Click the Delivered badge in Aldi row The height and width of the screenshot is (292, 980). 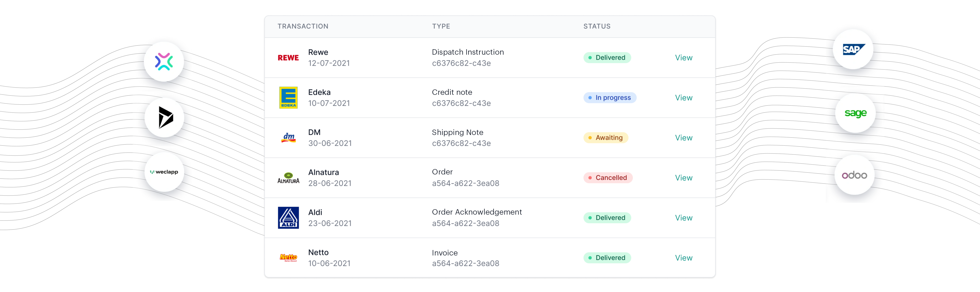(x=607, y=218)
